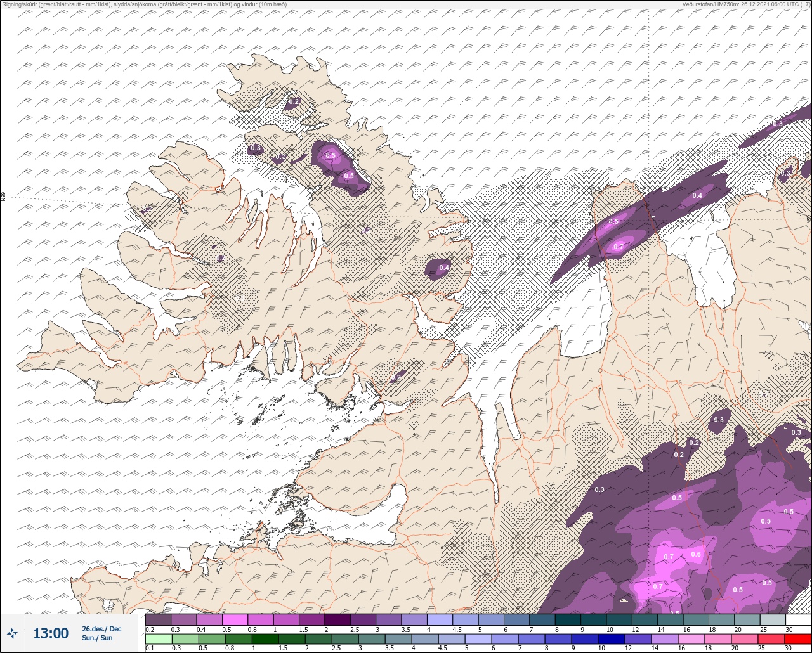Click the '26.des./ Dec' date text
Image resolution: width=812 pixels, height=653 pixels.
coord(101,629)
